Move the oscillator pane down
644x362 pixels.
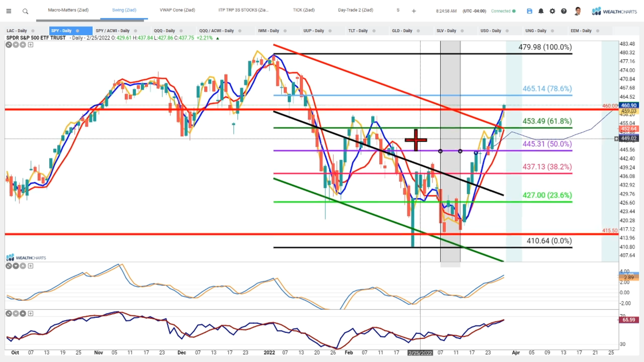coord(16,266)
